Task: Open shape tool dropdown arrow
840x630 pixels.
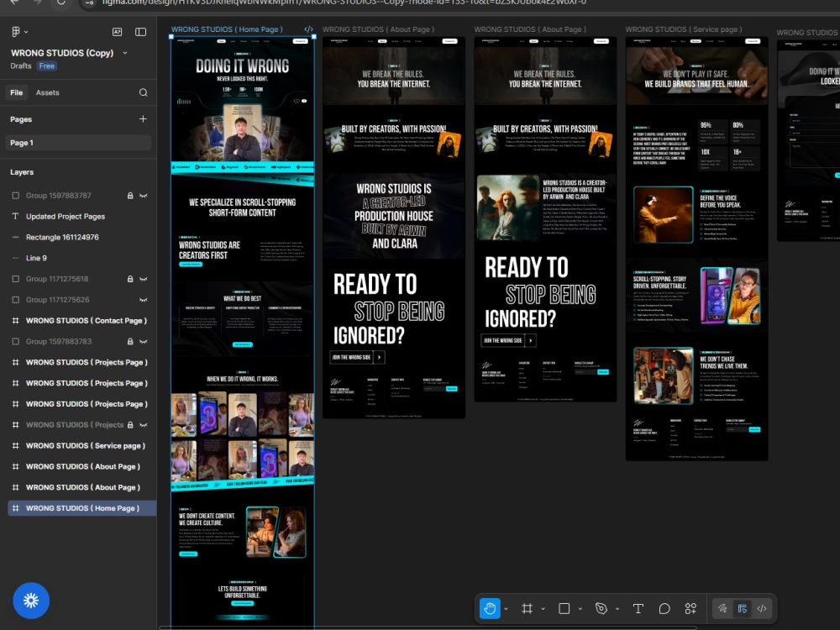Action: pyautogui.click(x=580, y=608)
